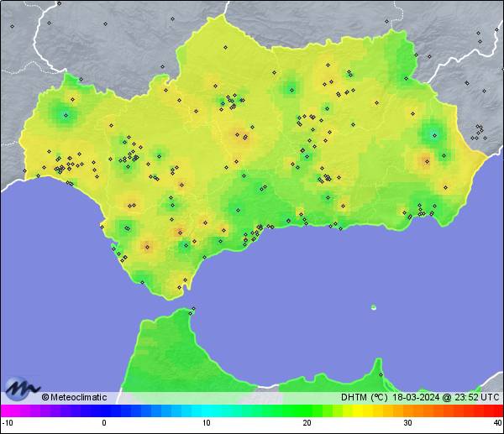Click the 20 label on the temperature scale
504x434 pixels.
[x=307, y=422]
